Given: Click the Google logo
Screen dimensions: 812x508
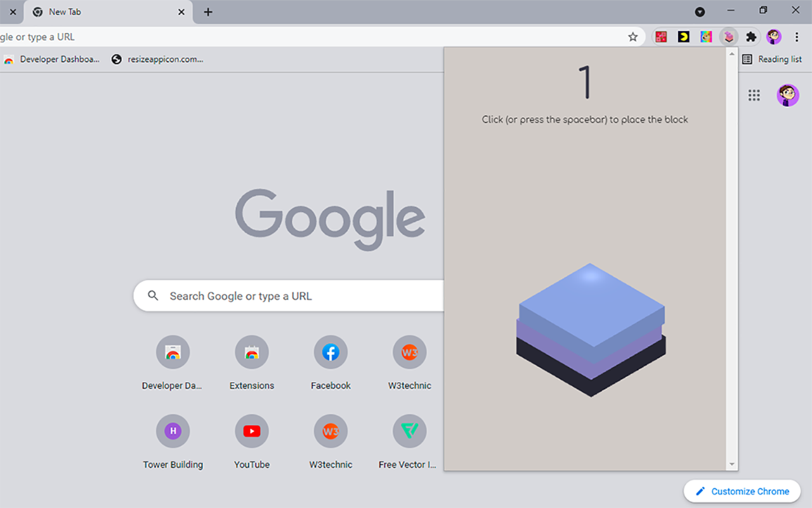Looking at the screenshot, I should 330,220.
